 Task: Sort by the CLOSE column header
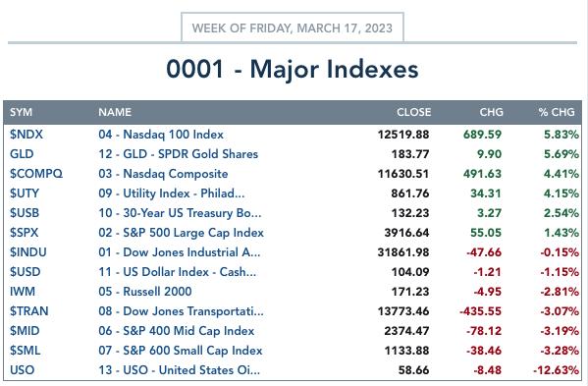pos(413,112)
